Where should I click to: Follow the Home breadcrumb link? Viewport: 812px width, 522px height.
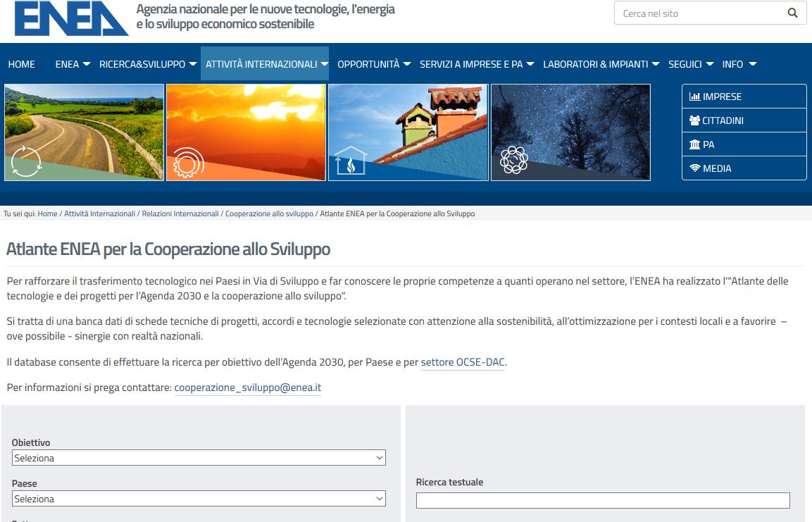tap(47, 213)
